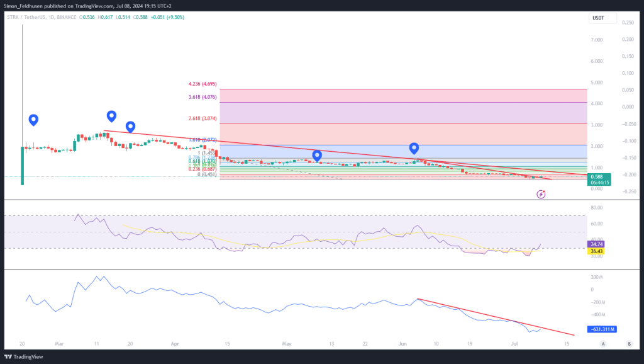Open the blue pin marker in early June

[x=414, y=149]
